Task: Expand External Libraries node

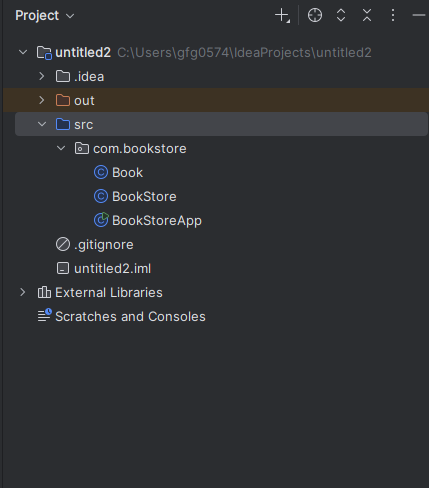Action: pos(23,292)
